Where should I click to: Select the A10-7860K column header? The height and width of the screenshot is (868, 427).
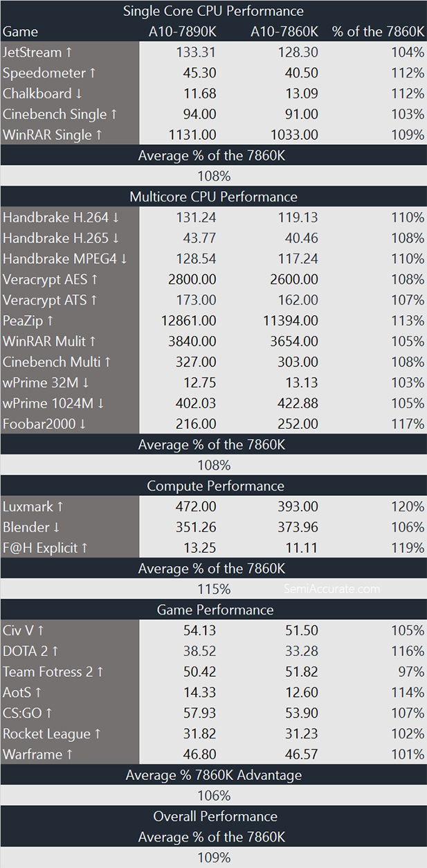pos(284,32)
